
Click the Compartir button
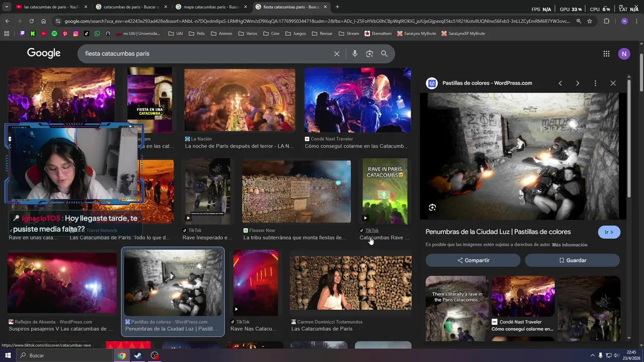click(x=473, y=260)
